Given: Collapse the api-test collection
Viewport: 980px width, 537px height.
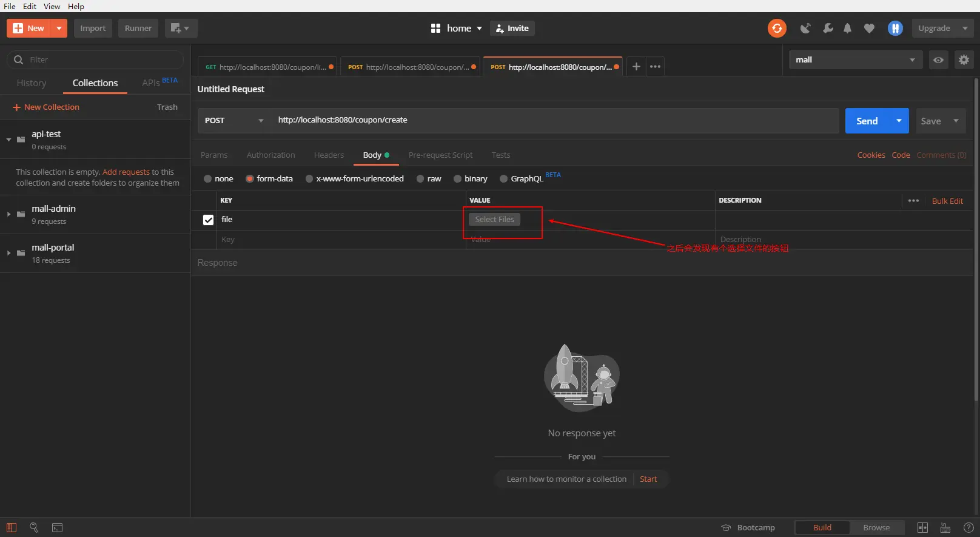Looking at the screenshot, I should click(8, 140).
